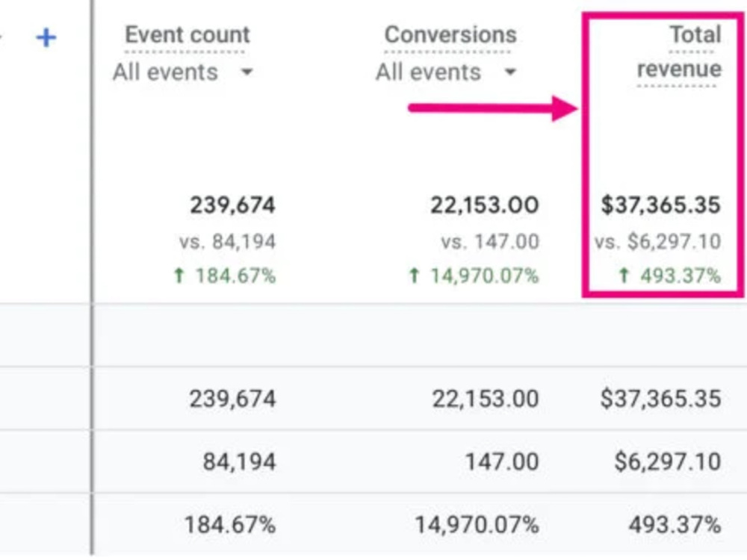This screenshot has width=747, height=560.
Task: Select summary event count 239,674 in bold
Action: click(x=232, y=205)
